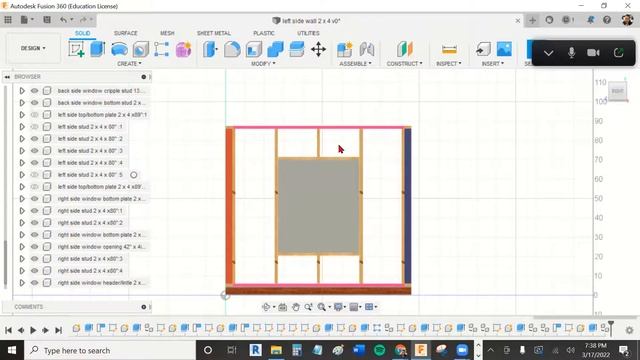Select the Revolve tool icon

pyautogui.click(x=119, y=49)
